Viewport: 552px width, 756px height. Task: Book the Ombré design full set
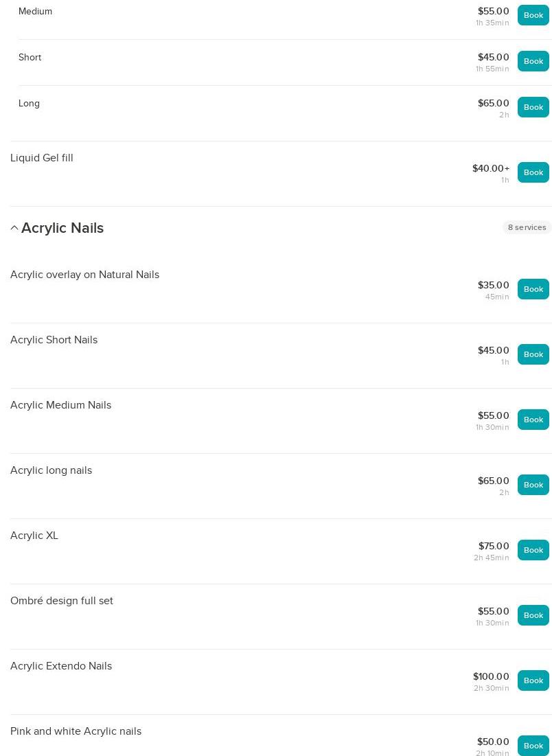tap(533, 615)
